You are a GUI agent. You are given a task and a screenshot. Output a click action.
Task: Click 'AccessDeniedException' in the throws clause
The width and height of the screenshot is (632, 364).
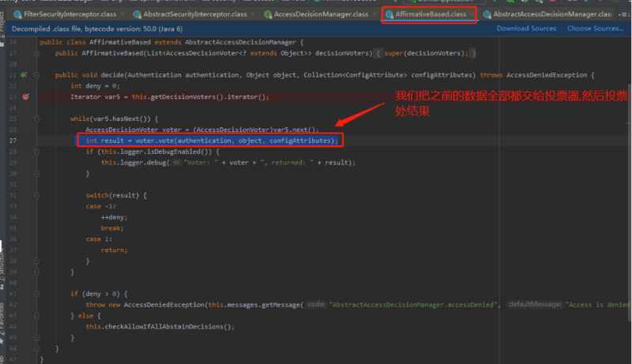tap(547, 75)
